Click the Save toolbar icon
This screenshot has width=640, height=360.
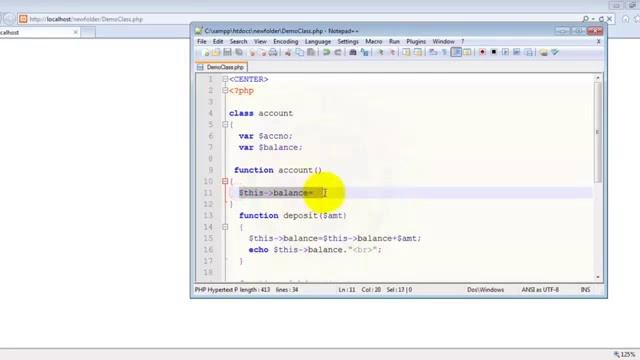tap(227, 52)
